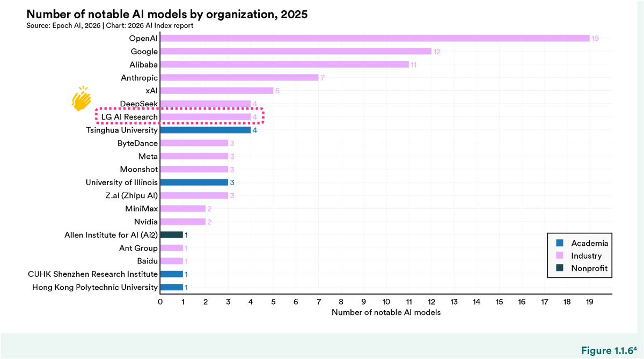644x359 pixels.
Task: Click the 'Baidu' organization label
Action: [148, 261]
